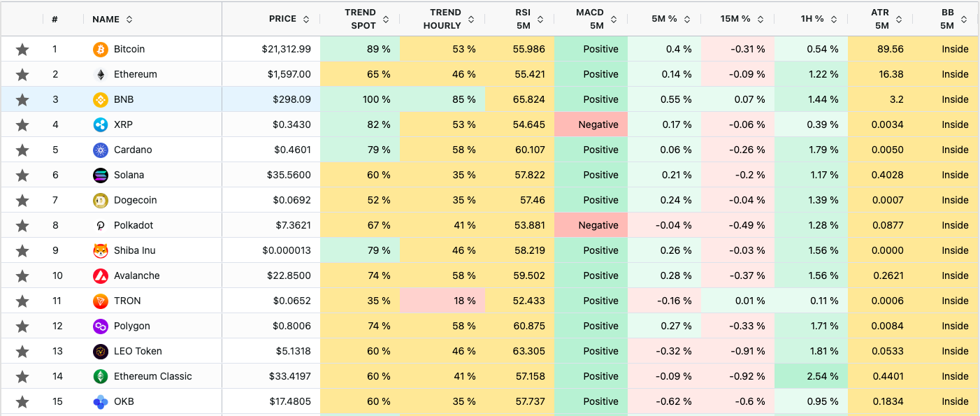The height and width of the screenshot is (416, 980).
Task: Toggle the favorite star for Bitcoin
Action: [22, 49]
